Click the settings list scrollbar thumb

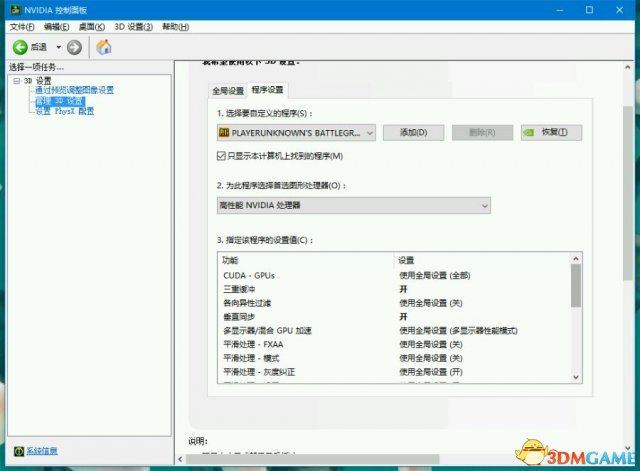[x=576, y=285]
